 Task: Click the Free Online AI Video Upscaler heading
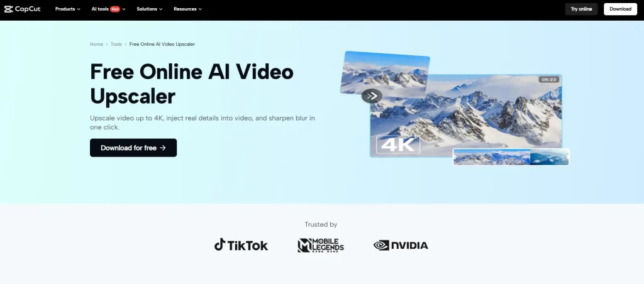coord(192,84)
